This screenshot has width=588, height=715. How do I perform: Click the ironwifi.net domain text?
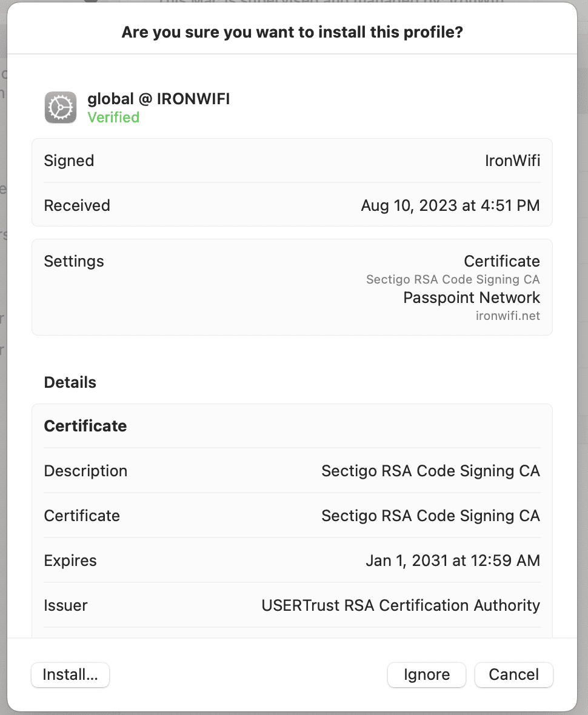pyautogui.click(x=508, y=316)
